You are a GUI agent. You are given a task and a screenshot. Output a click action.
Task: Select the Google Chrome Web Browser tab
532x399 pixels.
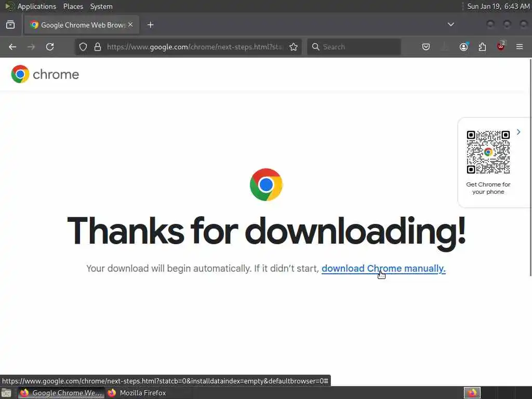tap(82, 25)
